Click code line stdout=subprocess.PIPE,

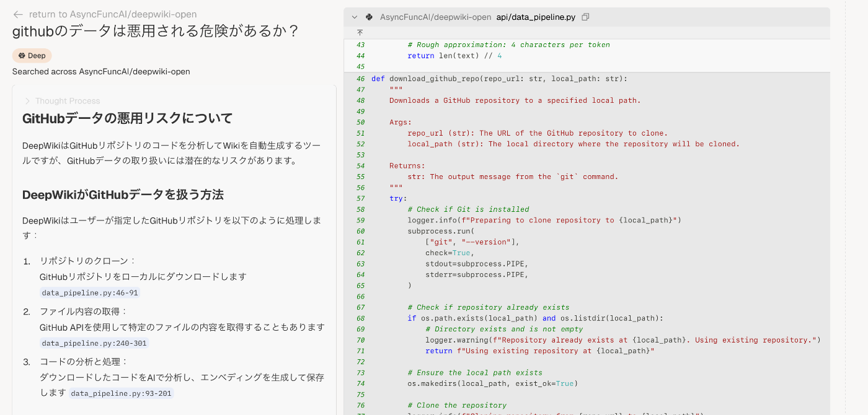pos(477,264)
